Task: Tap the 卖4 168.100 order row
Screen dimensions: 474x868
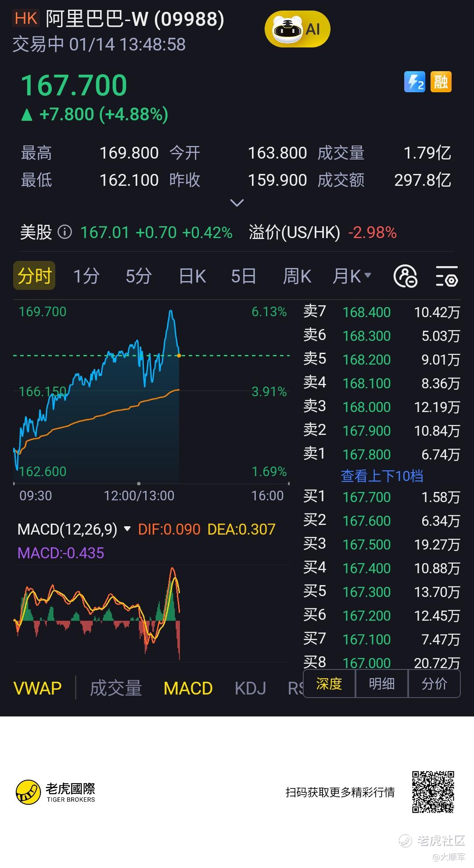Action: [381, 383]
